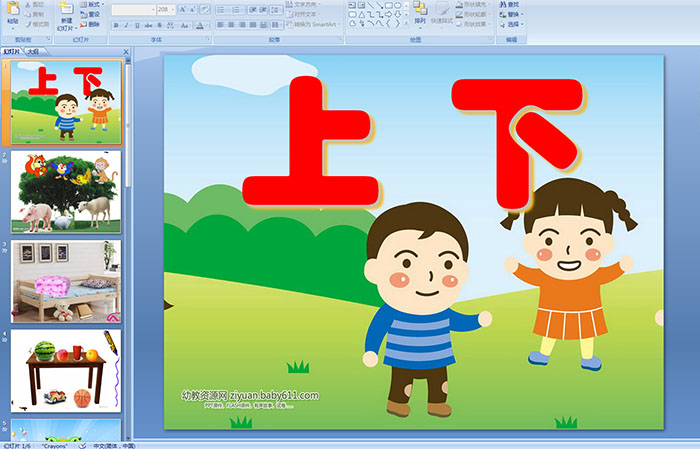Select the Right Brace shape
Screen dimensions: 700x449
click(397, 23)
